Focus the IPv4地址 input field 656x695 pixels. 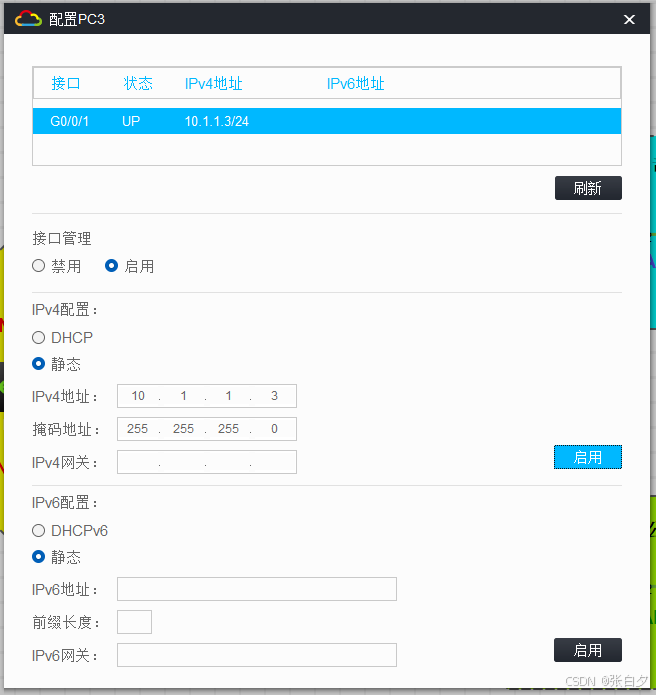coord(207,396)
